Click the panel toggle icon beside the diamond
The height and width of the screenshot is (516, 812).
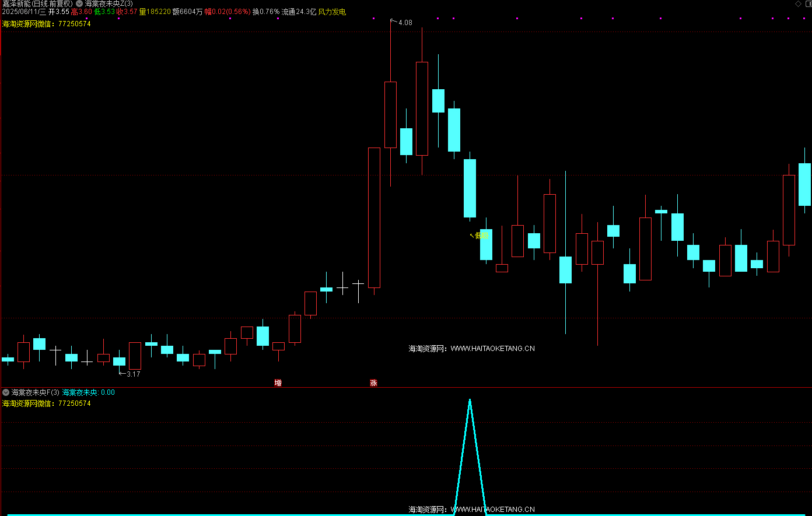(x=807, y=3)
